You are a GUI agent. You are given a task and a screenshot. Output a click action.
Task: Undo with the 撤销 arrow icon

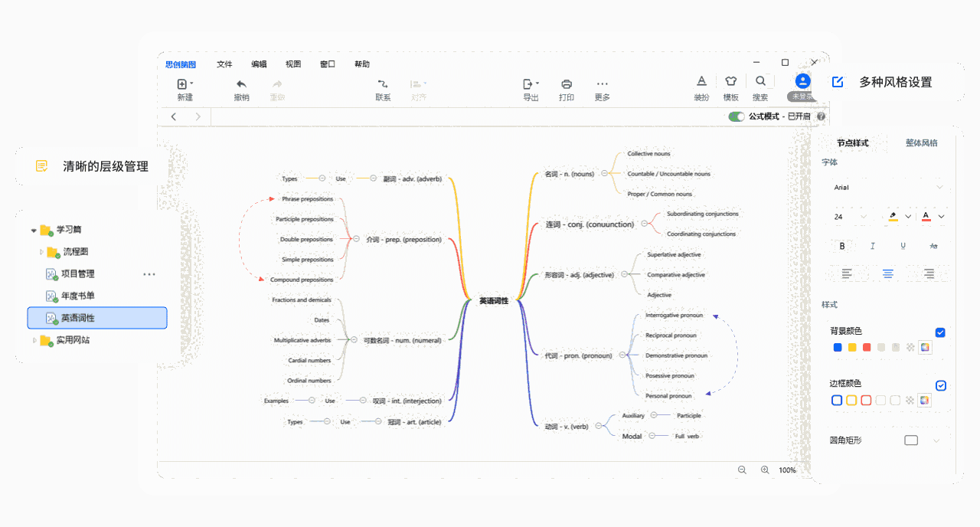coord(241,84)
